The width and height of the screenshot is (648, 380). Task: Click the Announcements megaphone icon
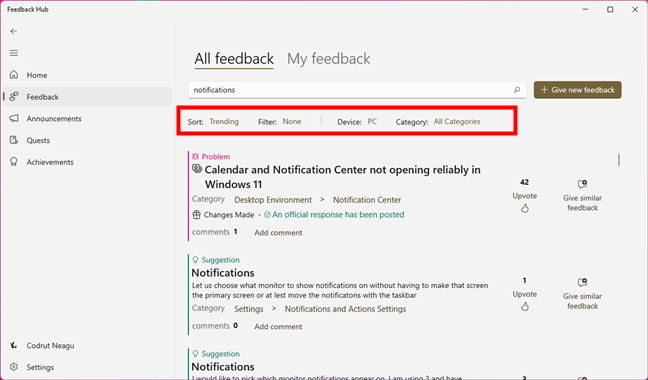tap(14, 118)
